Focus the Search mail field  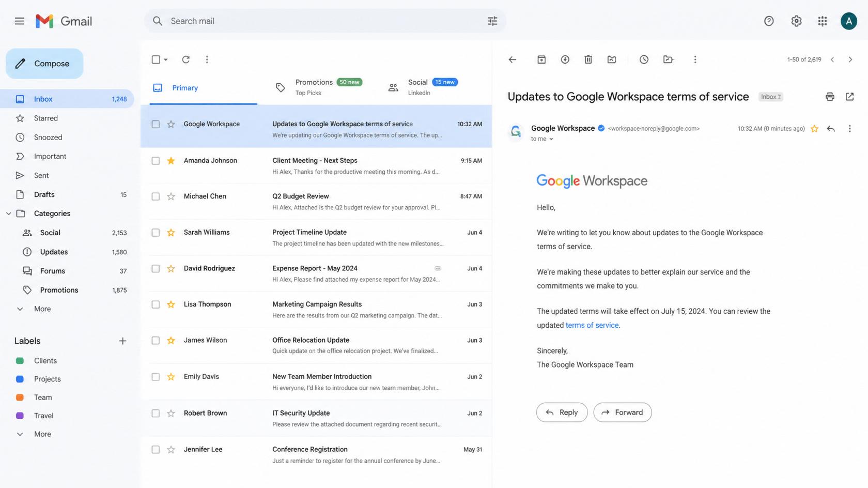coord(326,21)
